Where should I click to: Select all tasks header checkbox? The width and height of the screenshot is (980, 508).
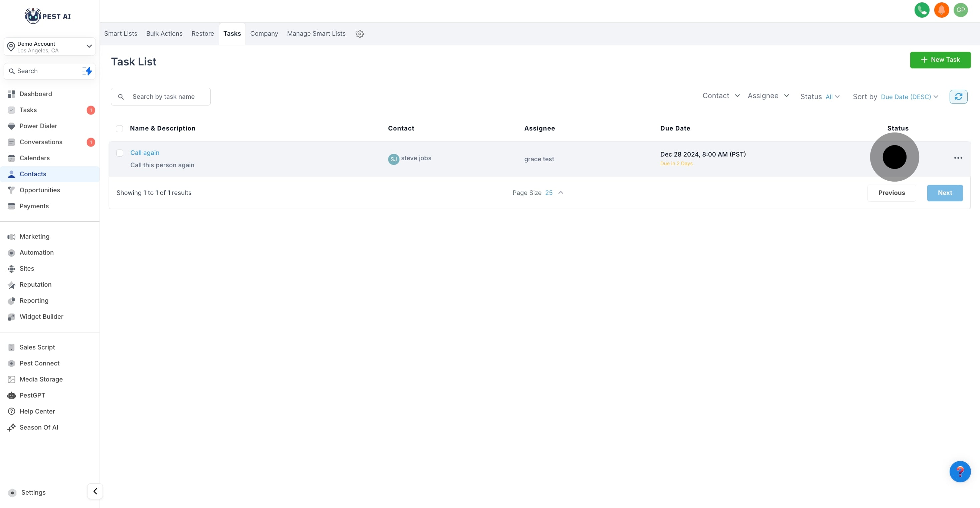click(x=120, y=129)
